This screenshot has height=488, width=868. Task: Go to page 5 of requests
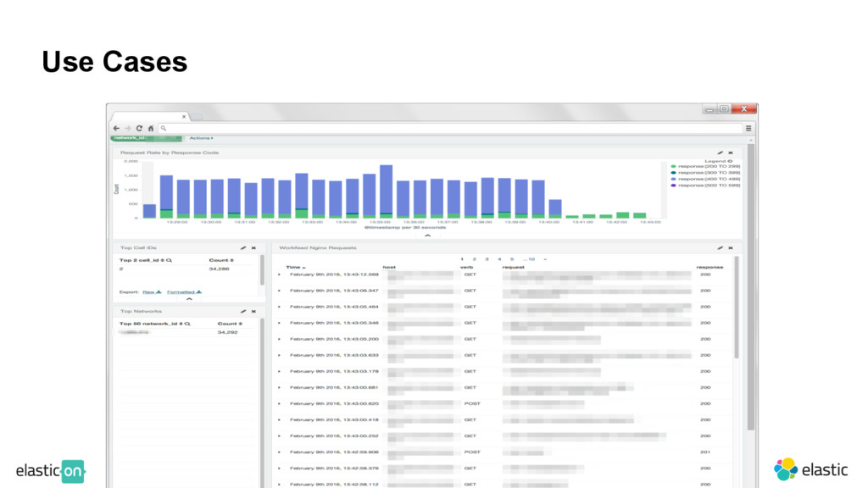pos(512,259)
